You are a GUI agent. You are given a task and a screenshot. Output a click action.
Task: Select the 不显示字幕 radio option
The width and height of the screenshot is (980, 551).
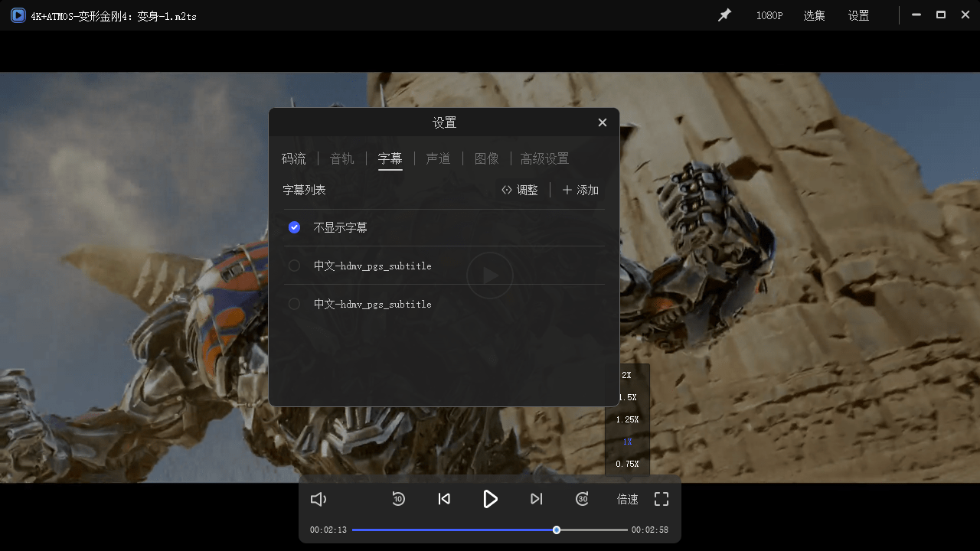(x=294, y=227)
